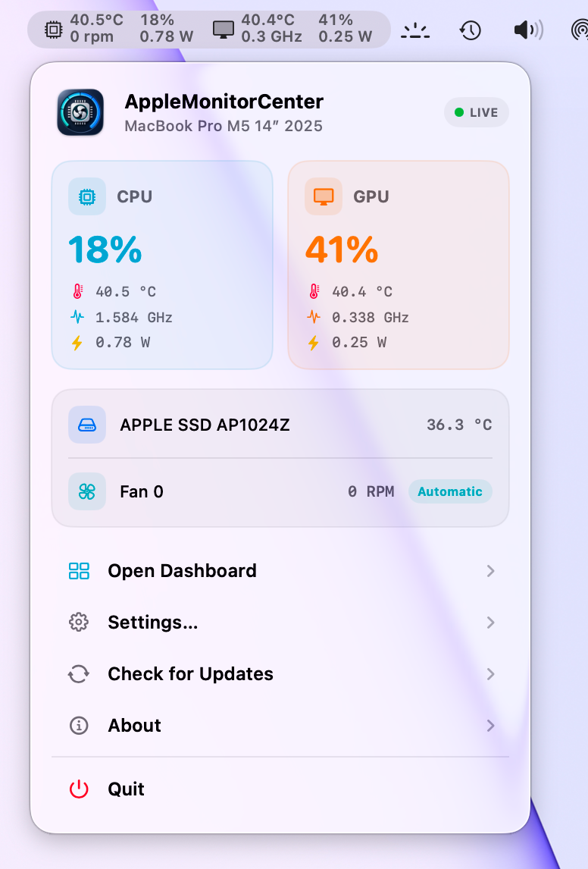The height and width of the screenshot is (869, 588).
Task: Open Dashboard menu item
Action: 280,571
